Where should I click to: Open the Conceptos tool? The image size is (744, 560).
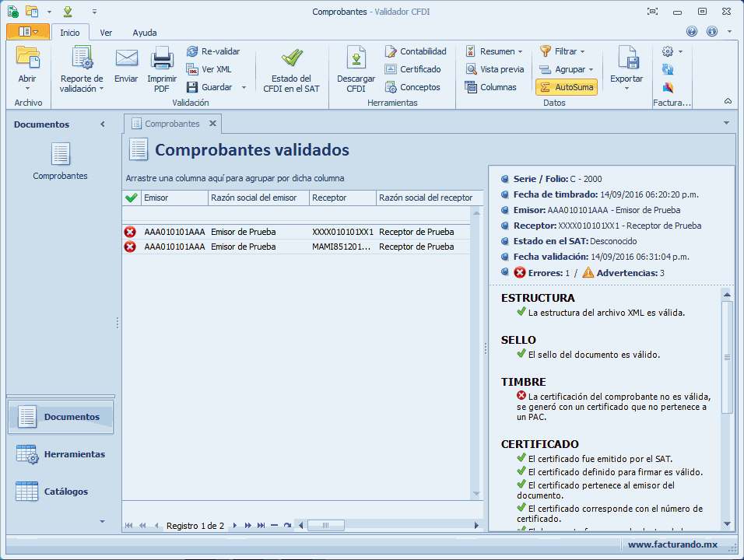[x=412, y=87]
